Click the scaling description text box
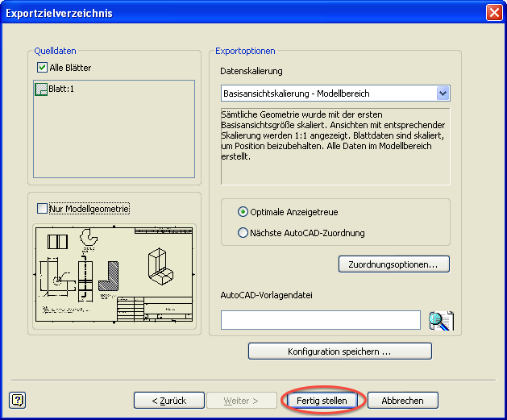The width and height of the screenshot is (507, 420). [335, 145]
